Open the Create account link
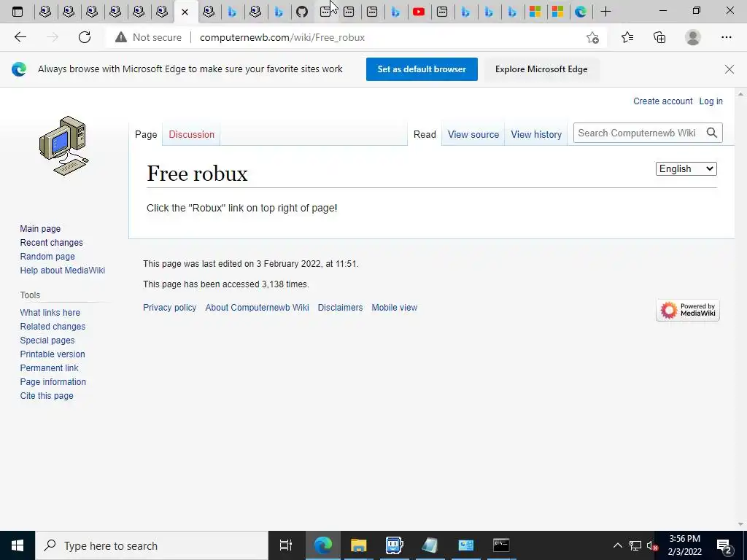Screen dimensions: 747x560 point(662,101)
